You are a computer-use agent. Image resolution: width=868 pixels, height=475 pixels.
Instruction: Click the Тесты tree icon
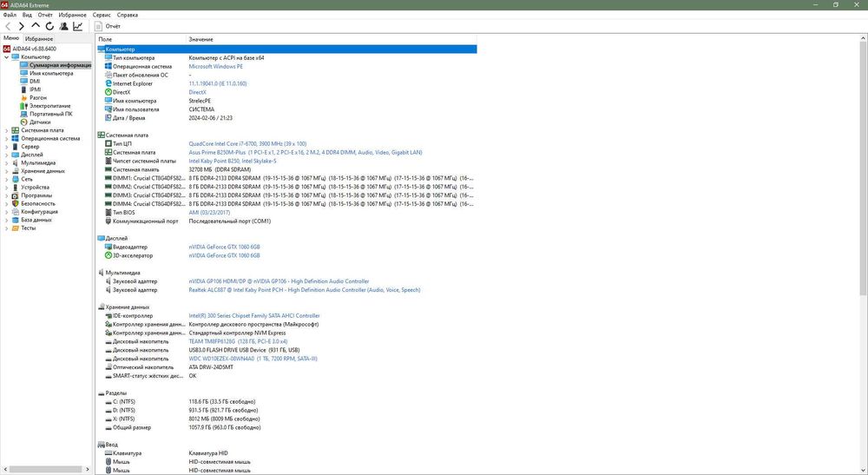(15, 228)
